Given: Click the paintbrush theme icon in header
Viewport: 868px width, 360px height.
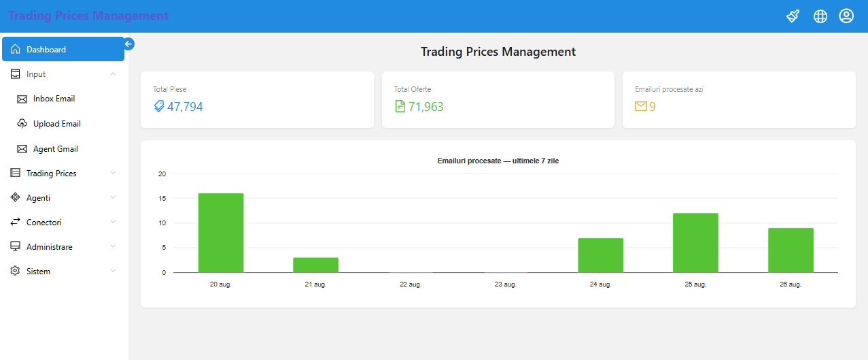Looking at the screenshot, I should (793, 16).
